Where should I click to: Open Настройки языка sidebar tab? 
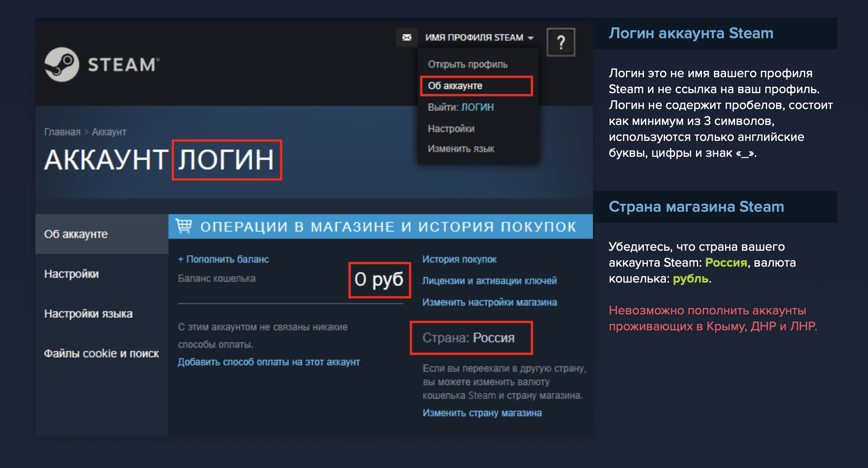102,314
